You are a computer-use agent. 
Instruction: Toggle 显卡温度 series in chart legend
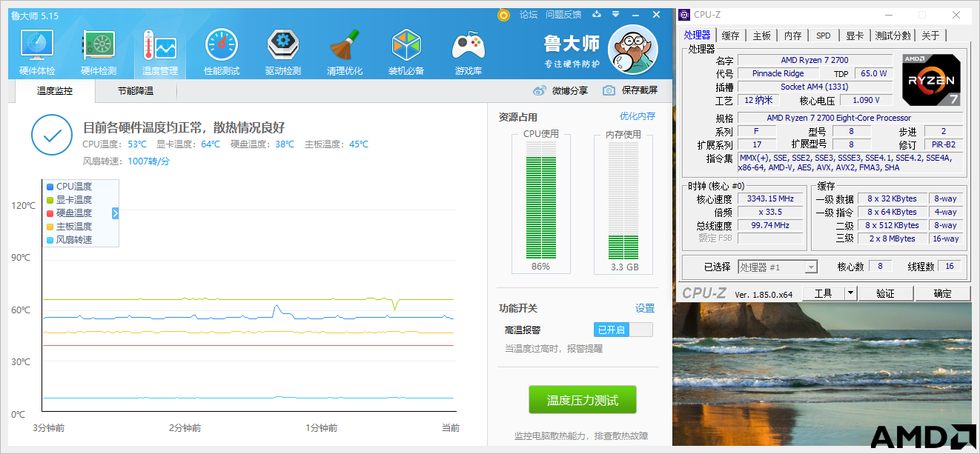pyautogui.click(x=69, y=200)
